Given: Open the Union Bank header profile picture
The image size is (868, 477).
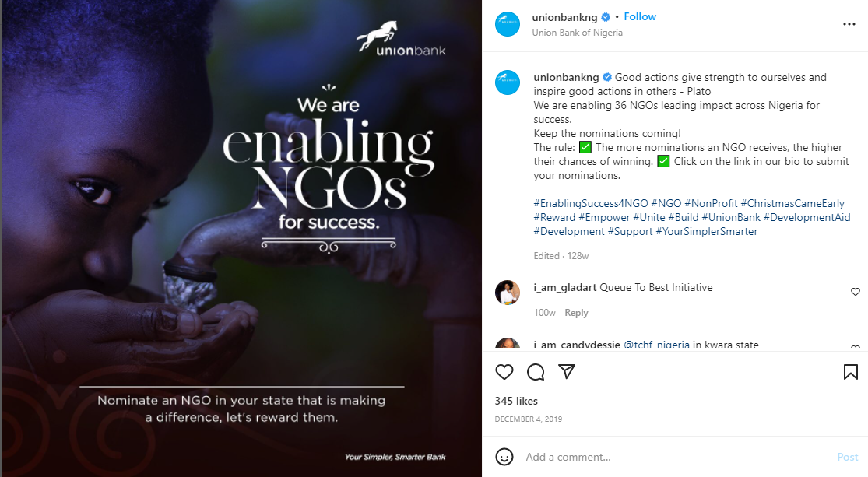Looking at the screenshot, I should (508, 24).
